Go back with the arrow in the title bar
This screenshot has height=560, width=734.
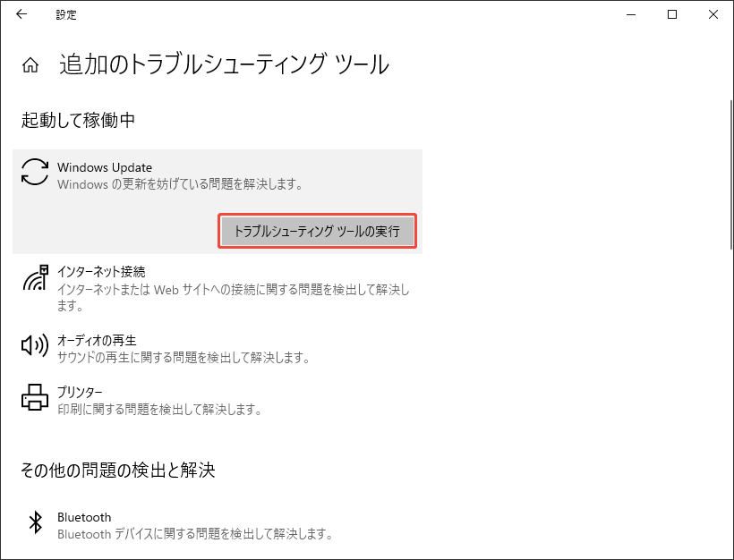pyautogui.click(x=21, y=14)
